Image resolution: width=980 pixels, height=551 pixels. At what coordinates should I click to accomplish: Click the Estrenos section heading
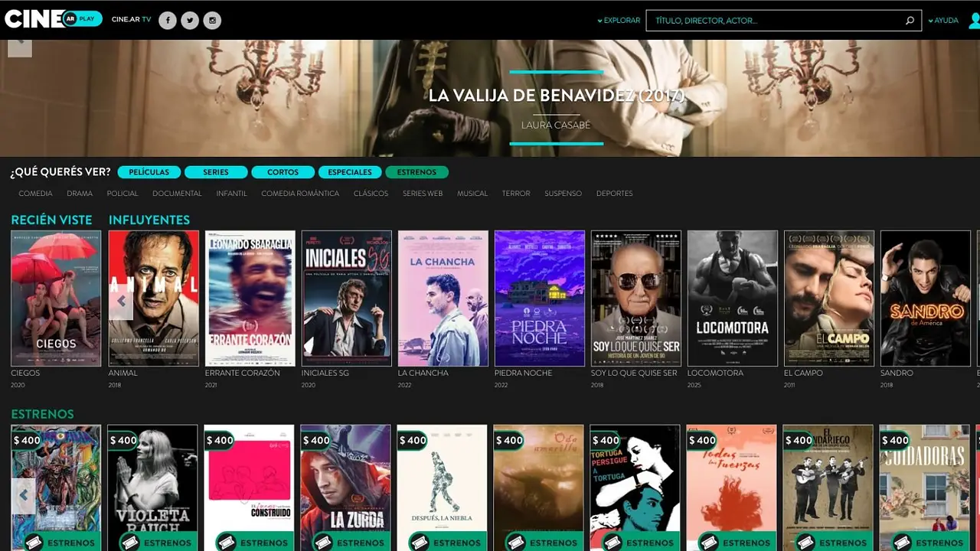(42, 414)
